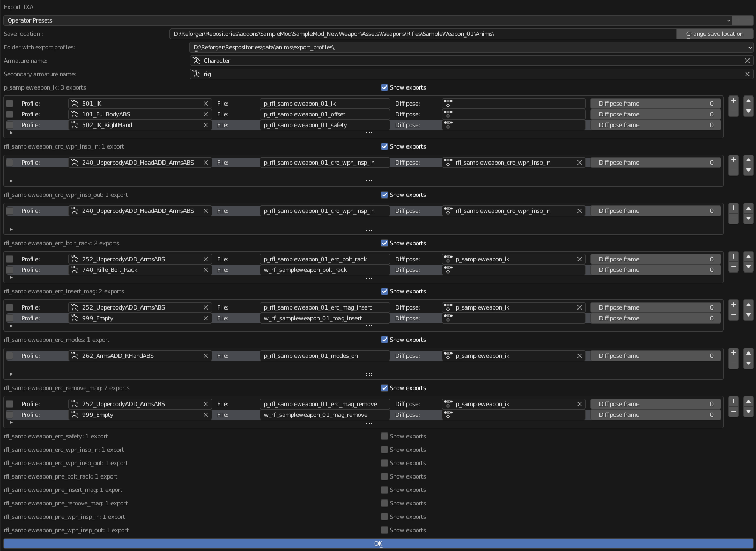Image resolution: width=756 pixels, height=551 pixels.
Task: Clear the Character armature name field
Action: [x=747, y=61]
